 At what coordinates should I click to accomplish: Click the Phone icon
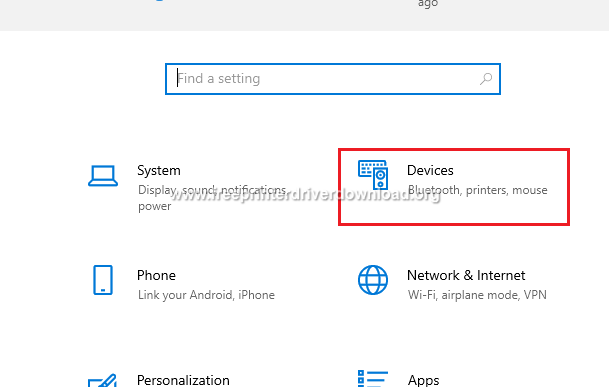[x=103, y=280]
